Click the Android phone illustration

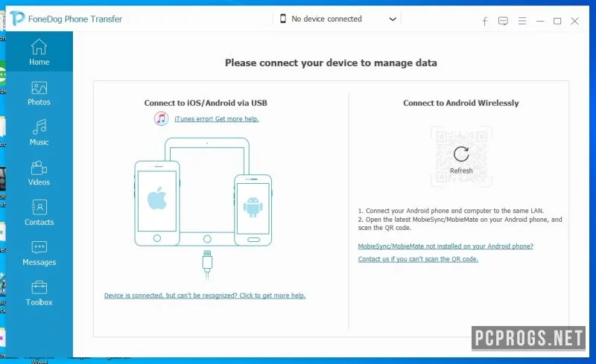[x=253, y=210]
